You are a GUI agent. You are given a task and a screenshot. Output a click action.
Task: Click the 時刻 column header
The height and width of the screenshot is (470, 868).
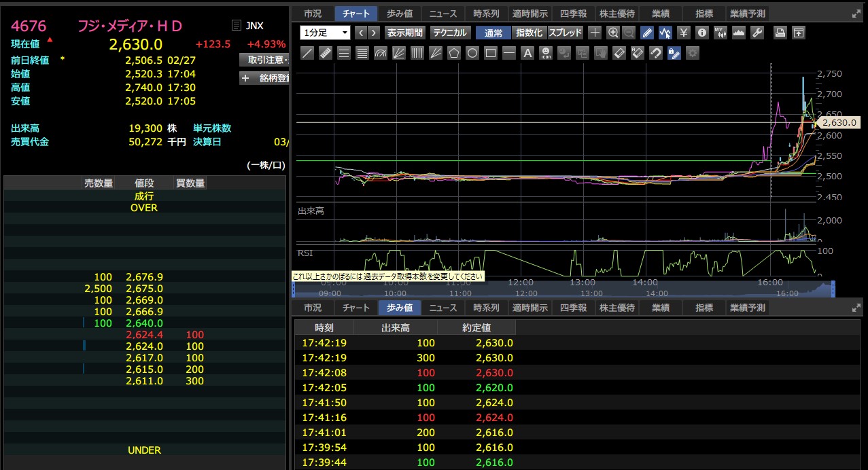(324, 327)
